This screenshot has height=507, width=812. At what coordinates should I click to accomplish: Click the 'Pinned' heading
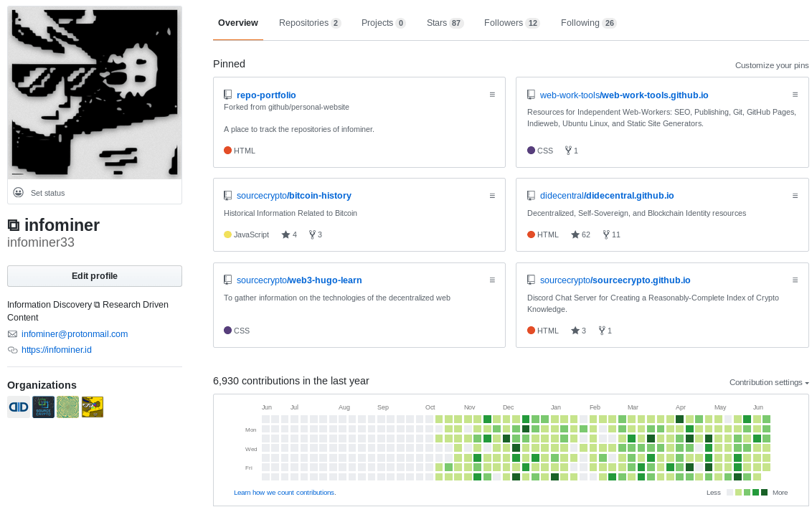click(x=229, y=64)
